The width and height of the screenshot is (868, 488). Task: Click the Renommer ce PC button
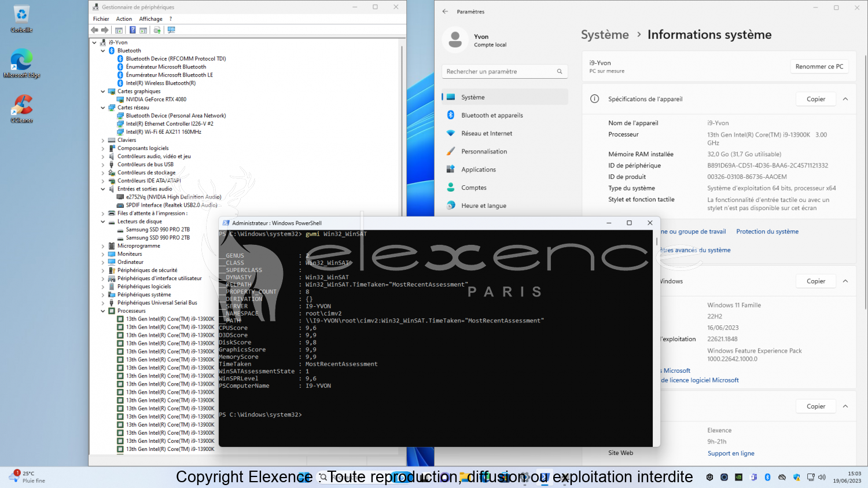coord(819,67)
